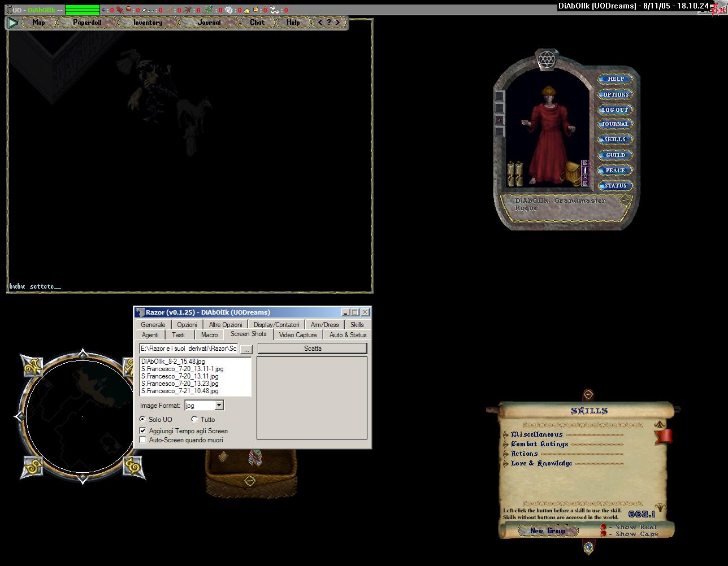The image size is (728, 566).
Task: Select the Tutto radio button
Action: pos(194,420)
